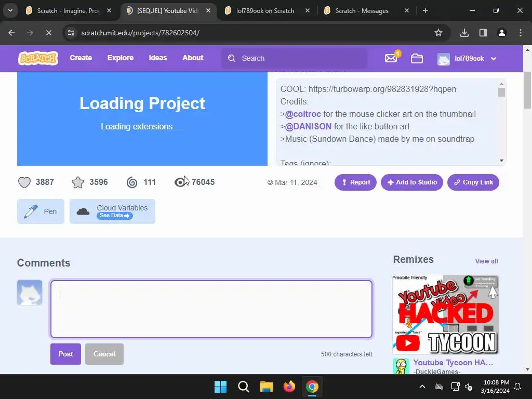Open the Ideas menu item

(x=158, y=58)
